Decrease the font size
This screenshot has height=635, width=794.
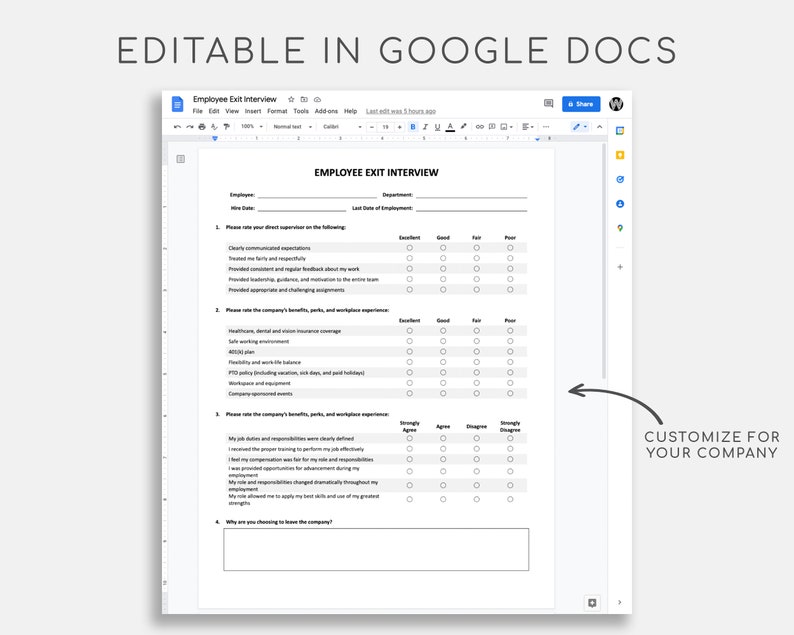pos(372,127)
